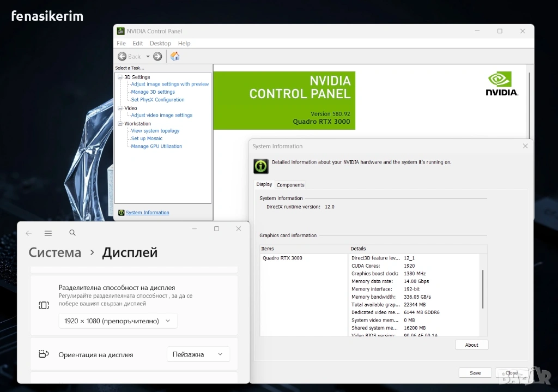Viewport: 558px width, 392px height.
Task: Open the Пейзажна orientation dropdown
Action: tap(198, 354)
